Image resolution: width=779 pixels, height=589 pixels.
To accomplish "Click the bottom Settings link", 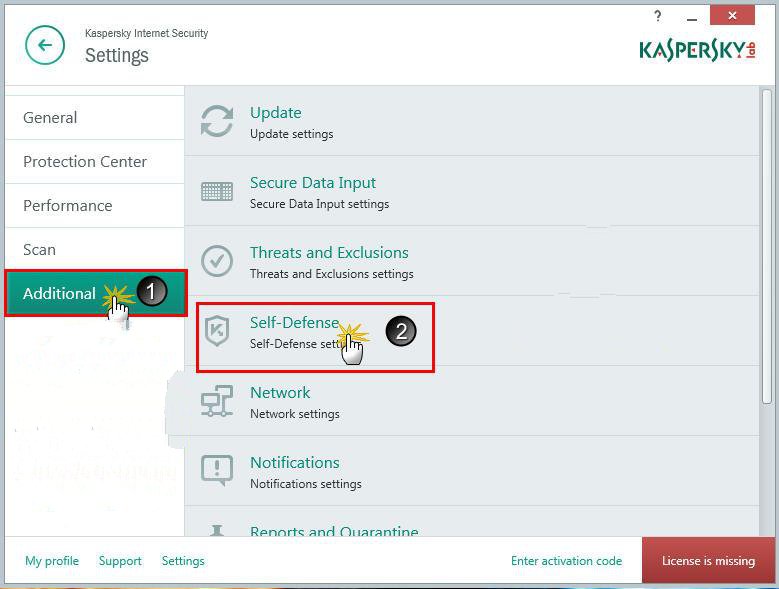I will pos(183,561).
